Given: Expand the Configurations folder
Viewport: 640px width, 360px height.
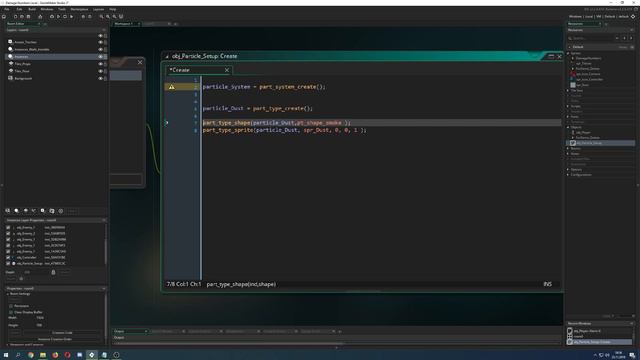Looking at the screenshot, I should (x=568, y=175).
